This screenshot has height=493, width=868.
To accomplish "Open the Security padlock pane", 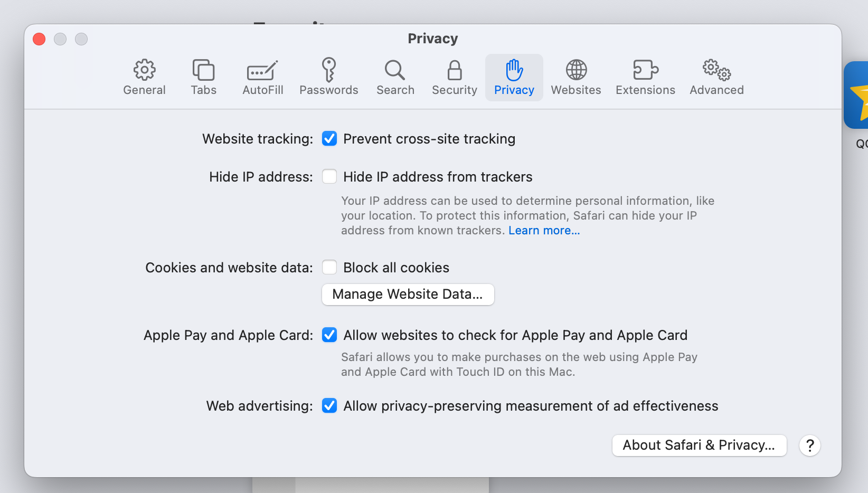I will (454, 77).
